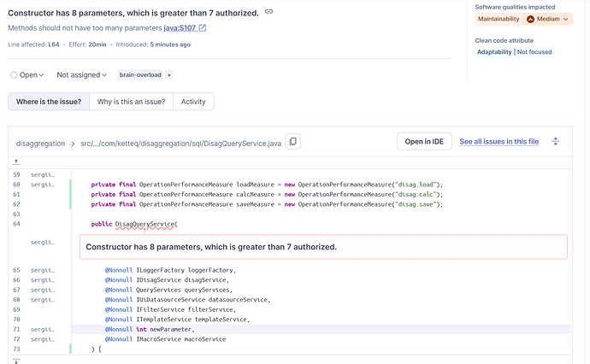Open the 'Not assigned' assignee dropdown
Image resolution: width=590 pixels, height=364 pixels.
click(81, 75)
